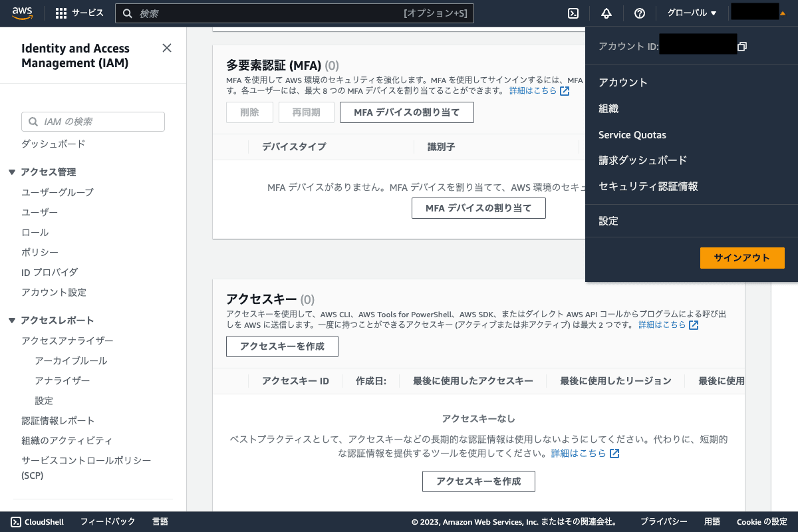Click 識別子 column header
Screen dimensions: 798x532
441,147
